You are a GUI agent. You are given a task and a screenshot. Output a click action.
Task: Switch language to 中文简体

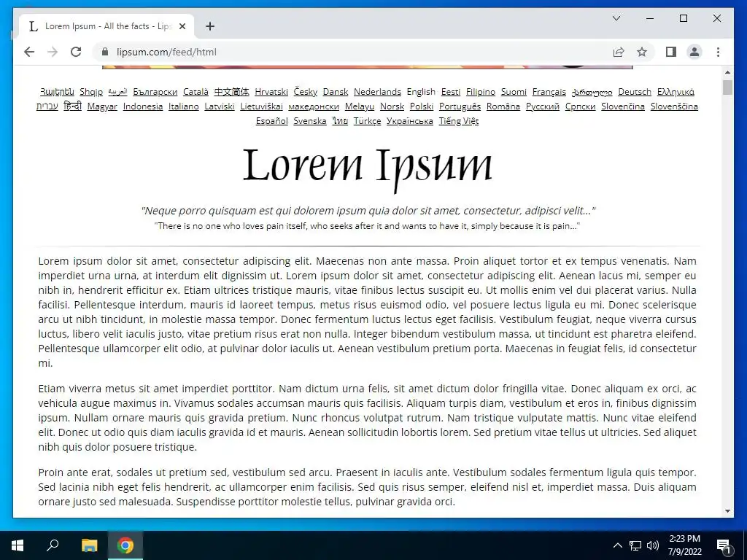231,92
